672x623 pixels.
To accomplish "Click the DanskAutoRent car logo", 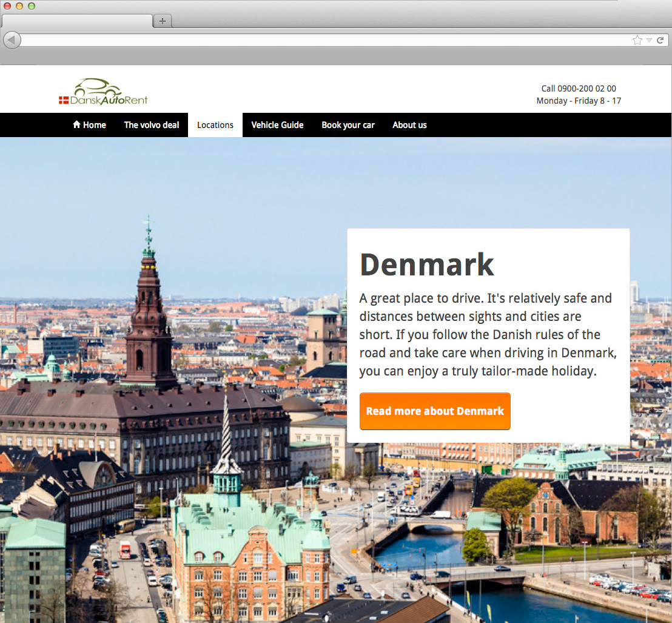I will tap(103, 92).
